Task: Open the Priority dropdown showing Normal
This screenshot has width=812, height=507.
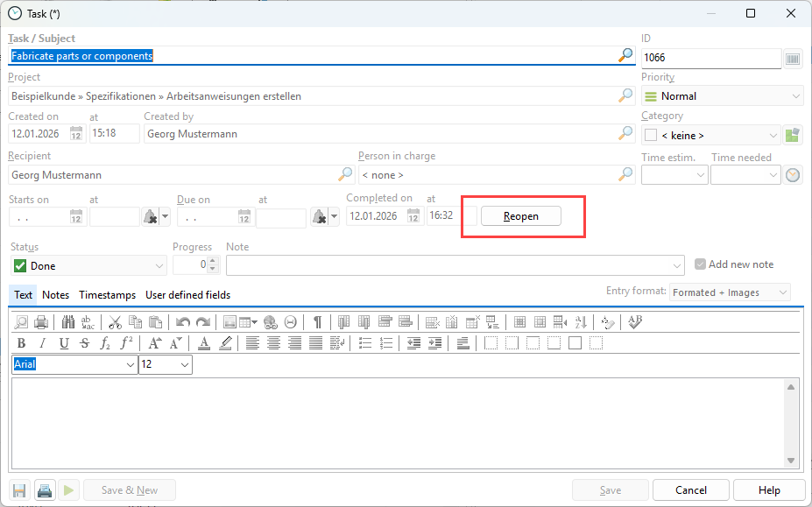Action: tap(723, 96)
